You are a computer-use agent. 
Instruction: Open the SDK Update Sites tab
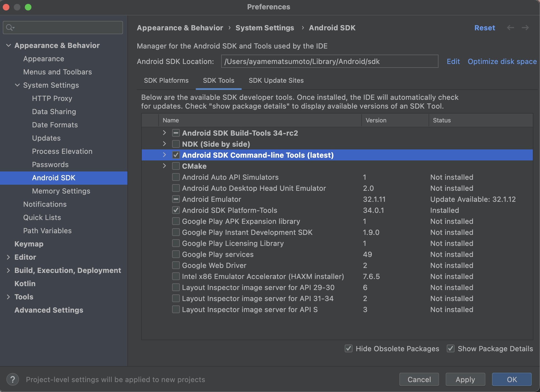(276, 80)
